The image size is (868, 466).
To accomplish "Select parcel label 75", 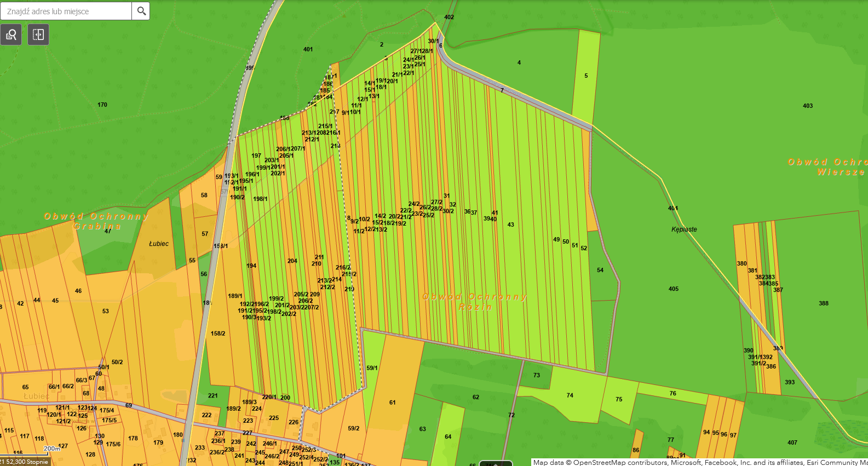I will [619, 399].
